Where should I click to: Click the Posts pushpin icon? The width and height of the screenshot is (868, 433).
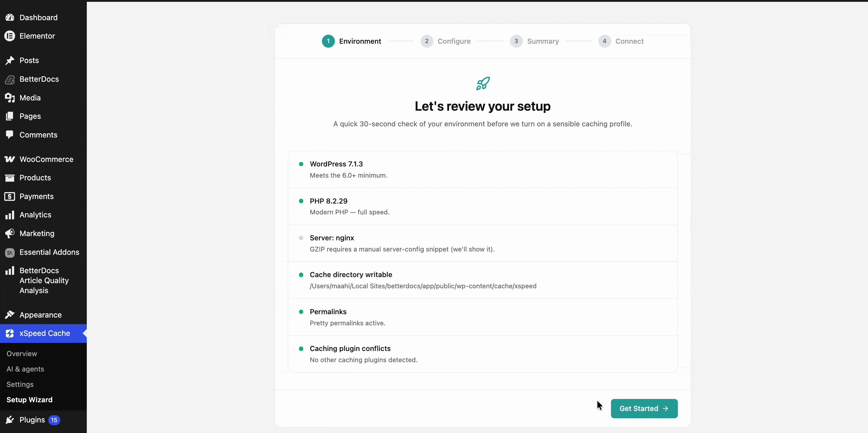[10, 60]
